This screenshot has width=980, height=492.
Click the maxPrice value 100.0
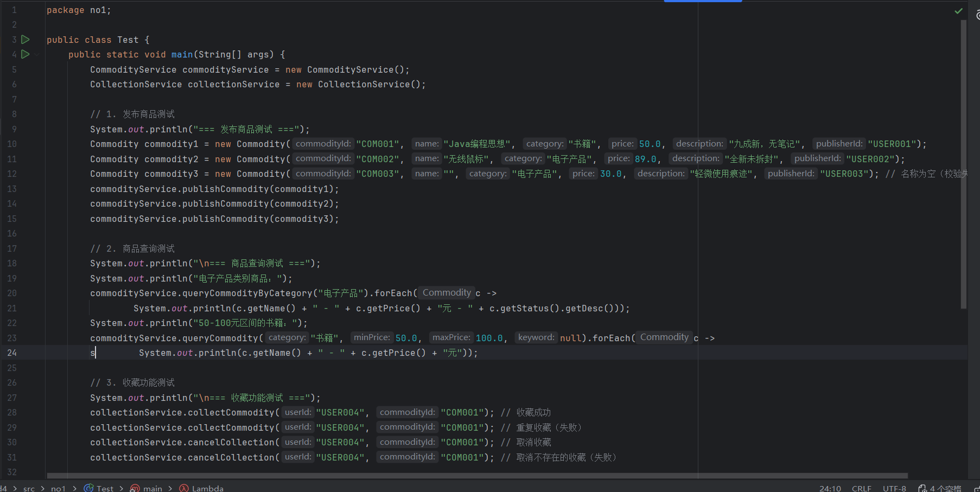coord(489,338)
